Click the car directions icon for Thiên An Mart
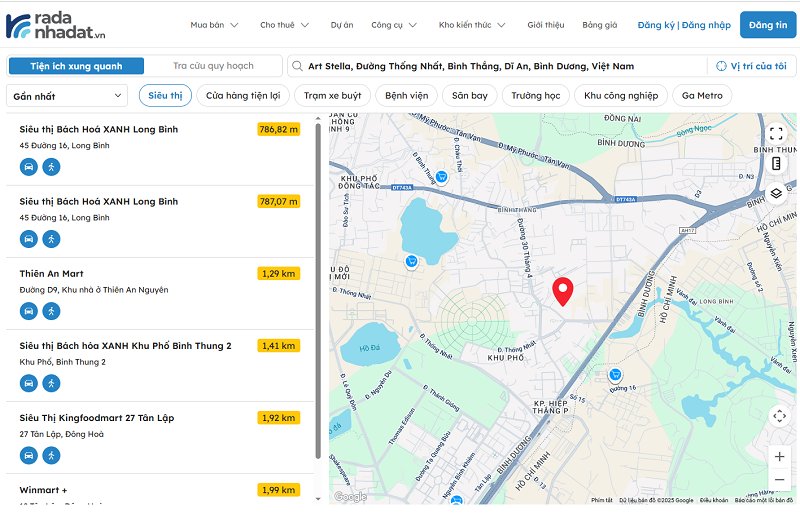The image size is (800, 518). point(29,311)
